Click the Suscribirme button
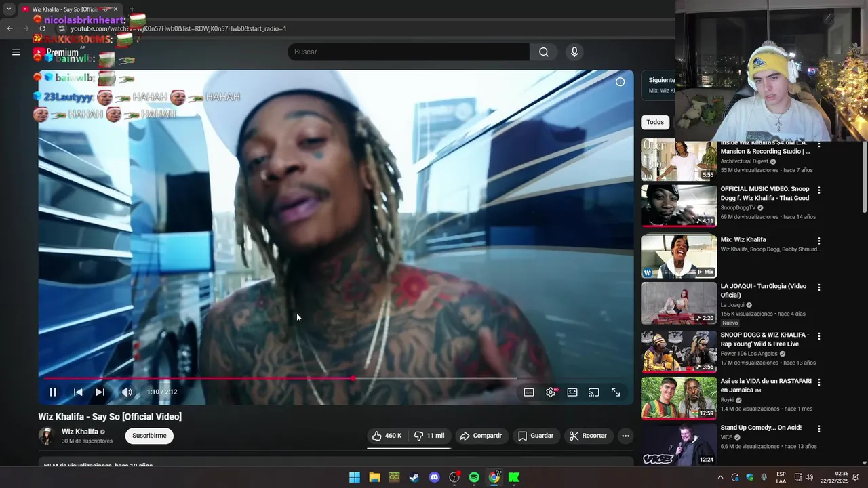 [x=149, y=436]
